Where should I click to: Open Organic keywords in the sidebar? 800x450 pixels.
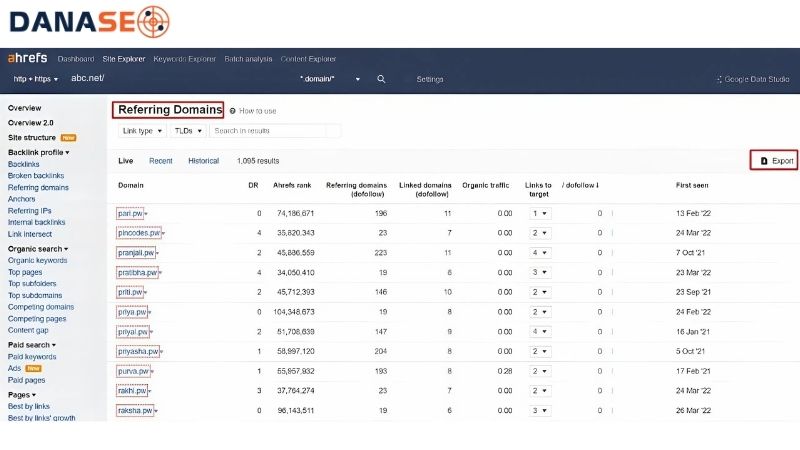click(37, 260)
